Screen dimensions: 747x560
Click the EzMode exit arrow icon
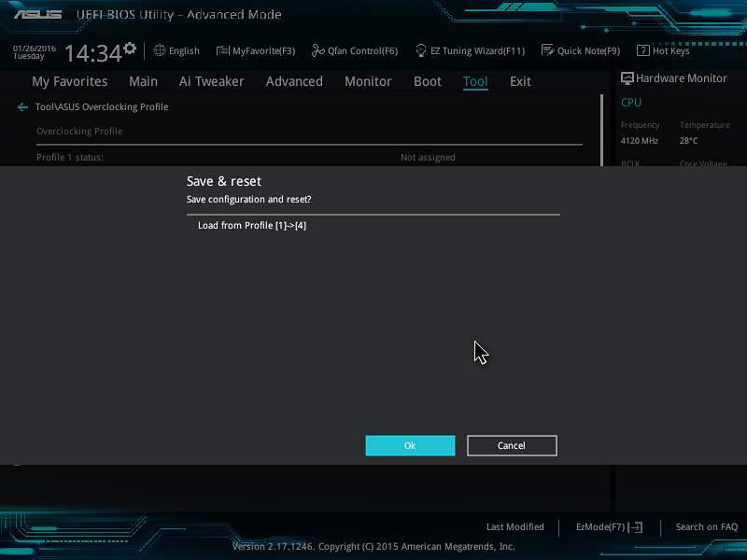(x=636, y=527)
